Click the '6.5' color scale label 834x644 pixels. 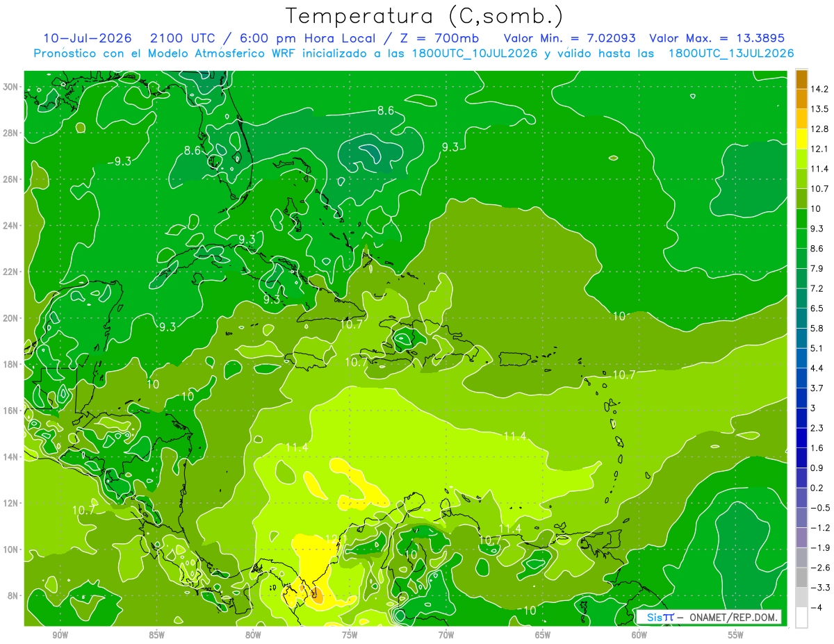click(817, 308)
